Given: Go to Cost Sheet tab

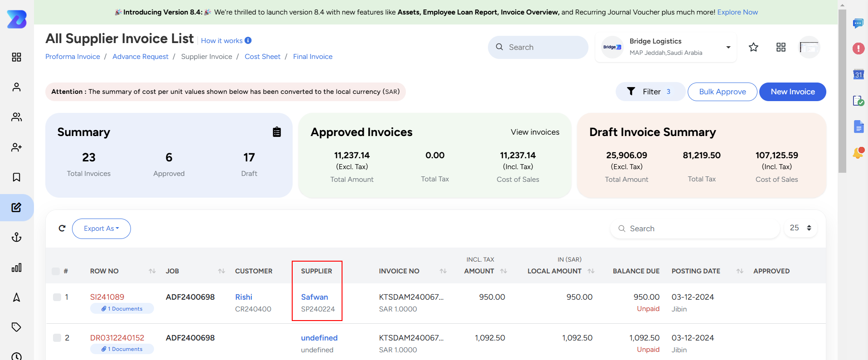Looking at the screenshot, I should click(263, 57).
